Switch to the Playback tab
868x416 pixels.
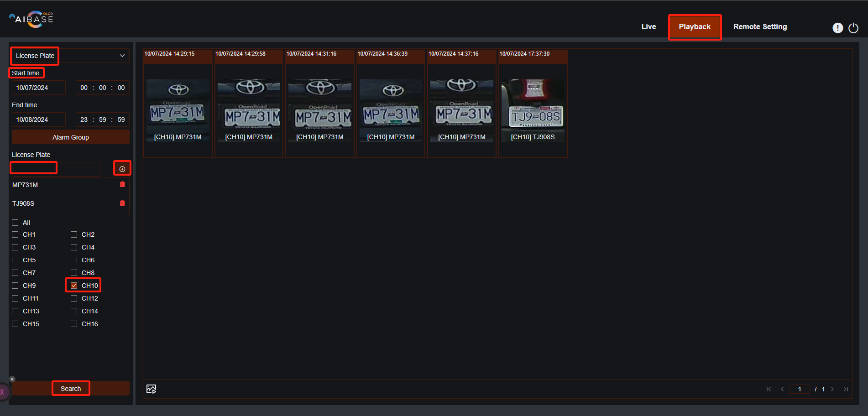click(x=695, y=27)
